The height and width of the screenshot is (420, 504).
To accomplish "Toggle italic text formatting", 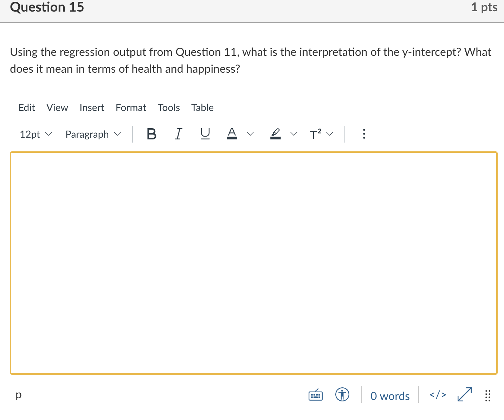I will (x=178, y=134).
